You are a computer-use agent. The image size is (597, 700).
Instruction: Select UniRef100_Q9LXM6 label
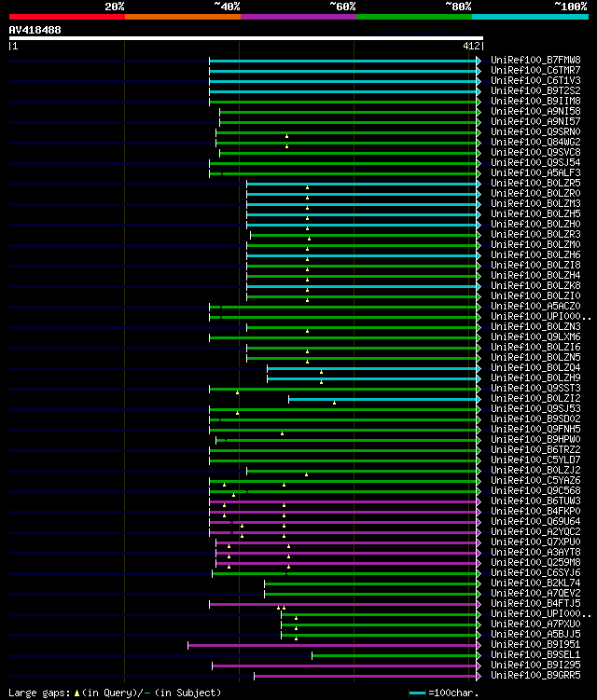coord(535,337)
